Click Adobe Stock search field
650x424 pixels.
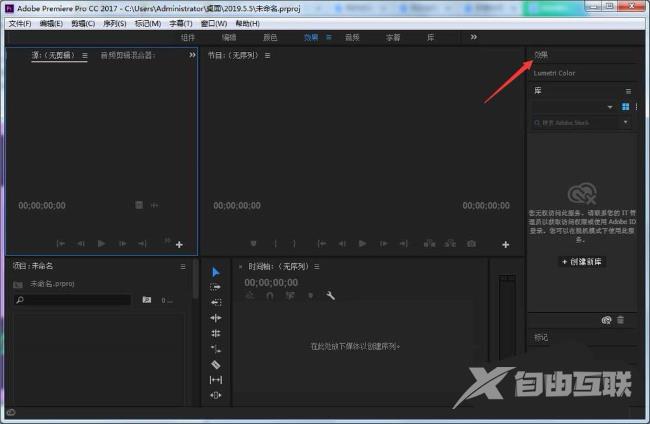tap(577, 123)
